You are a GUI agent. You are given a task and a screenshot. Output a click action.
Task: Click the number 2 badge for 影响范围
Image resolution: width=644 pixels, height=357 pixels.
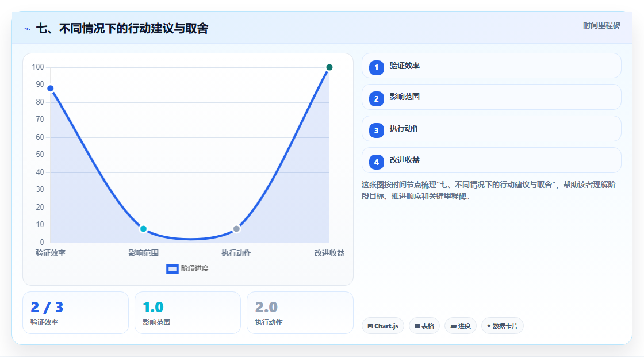376,99
